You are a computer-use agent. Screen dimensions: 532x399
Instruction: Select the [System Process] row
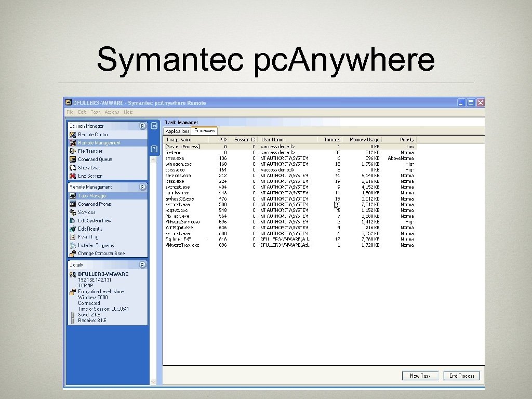pos(290,147)
